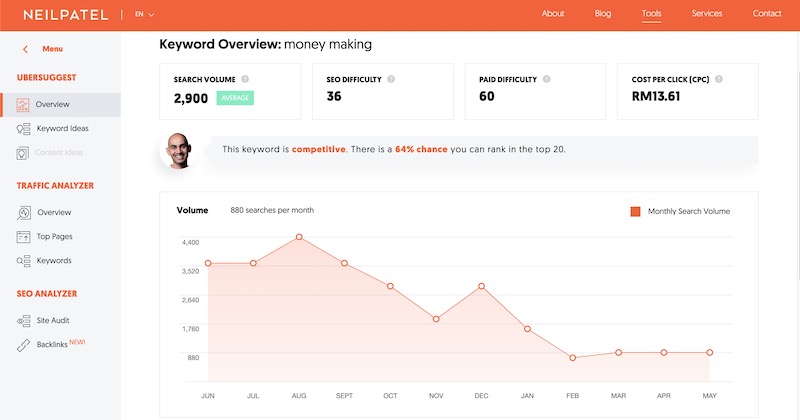Click the AVERAGE search volume badge
Image resolution: width=800 pixels, height=420 pixels.
click(235, 98)
